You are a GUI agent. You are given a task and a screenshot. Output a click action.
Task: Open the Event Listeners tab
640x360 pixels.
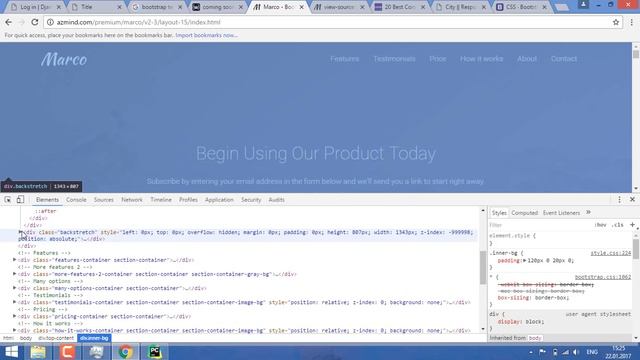(561, 213)
